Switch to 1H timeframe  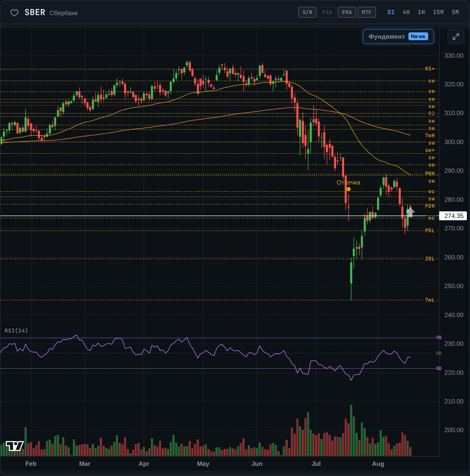pos(421,12)
